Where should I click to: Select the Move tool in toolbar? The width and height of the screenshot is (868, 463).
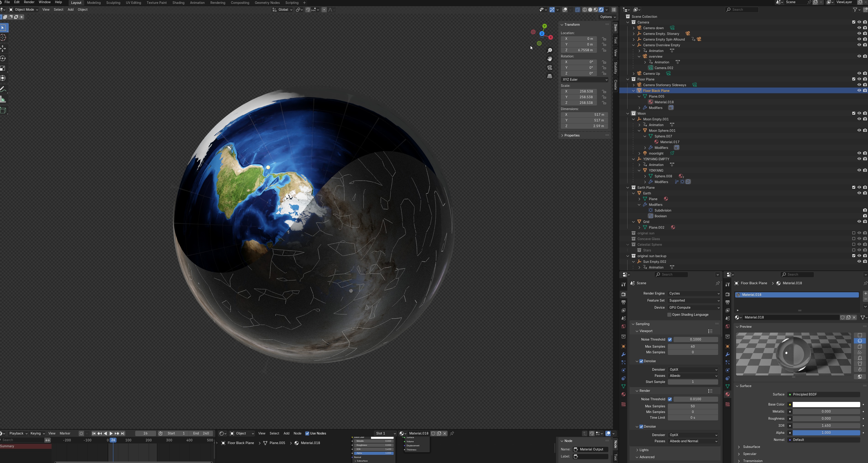click(3, 48)
